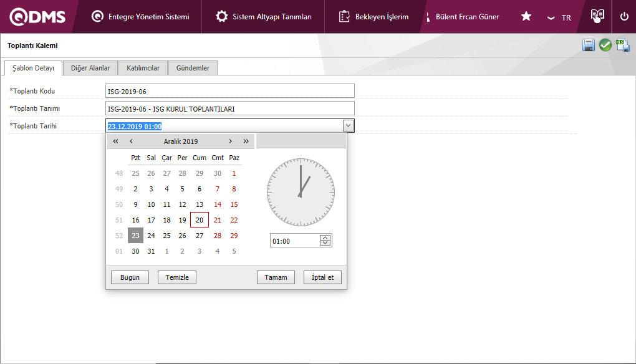Click the İptal et button

(322, 277)
